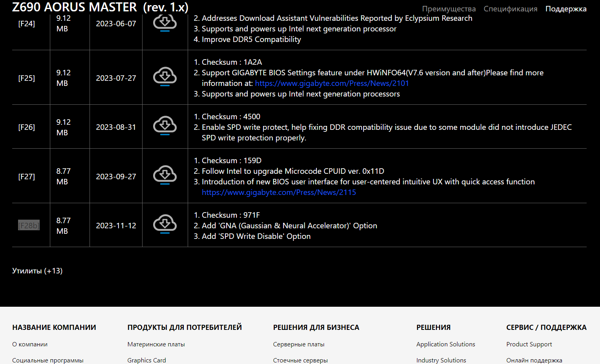Click the date 2023-07-27

(x=116, y=78)
